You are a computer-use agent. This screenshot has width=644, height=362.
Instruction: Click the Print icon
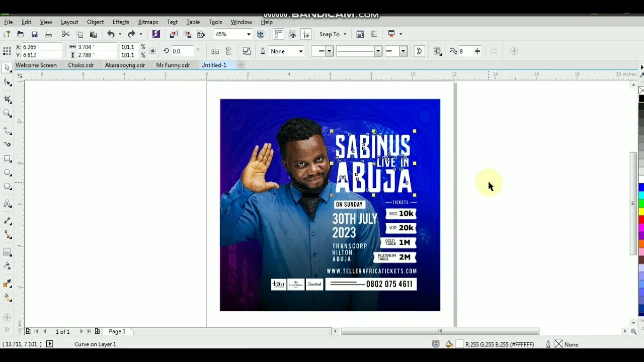(48, 34)
